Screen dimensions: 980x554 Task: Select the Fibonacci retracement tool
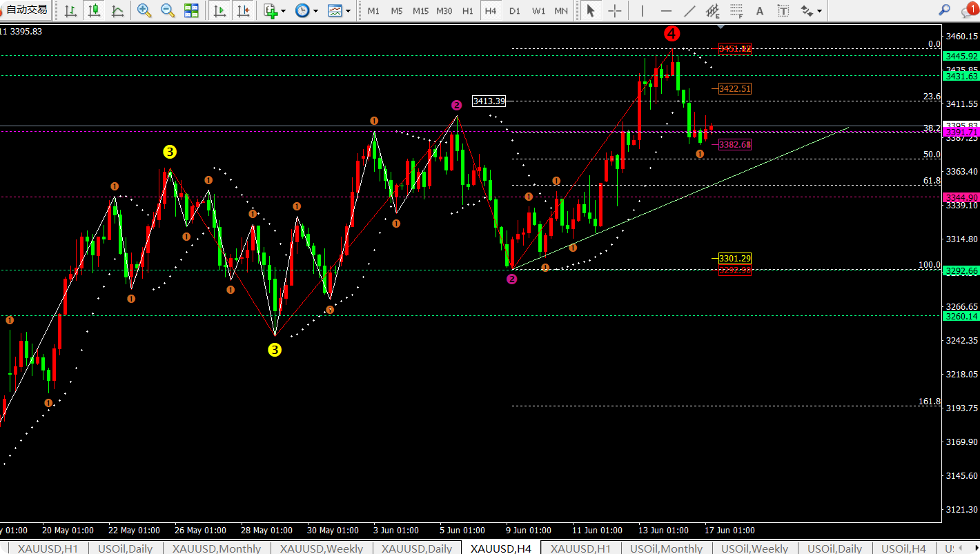(x=736, y=10)
